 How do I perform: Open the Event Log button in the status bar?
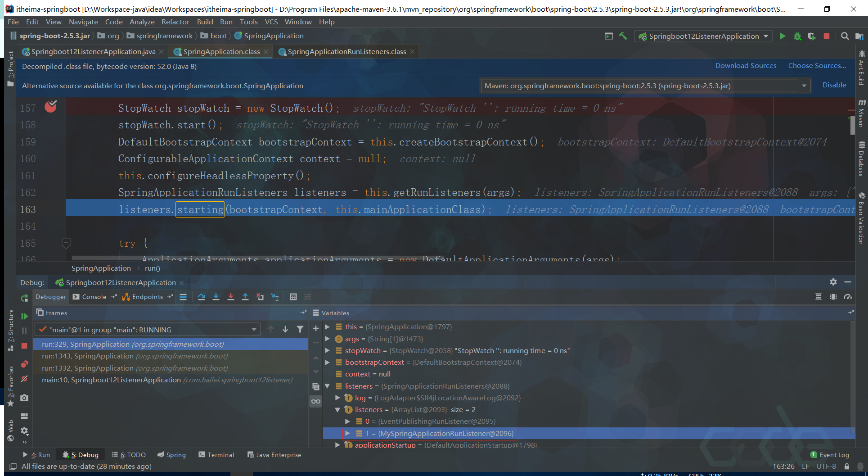(830, 455)
